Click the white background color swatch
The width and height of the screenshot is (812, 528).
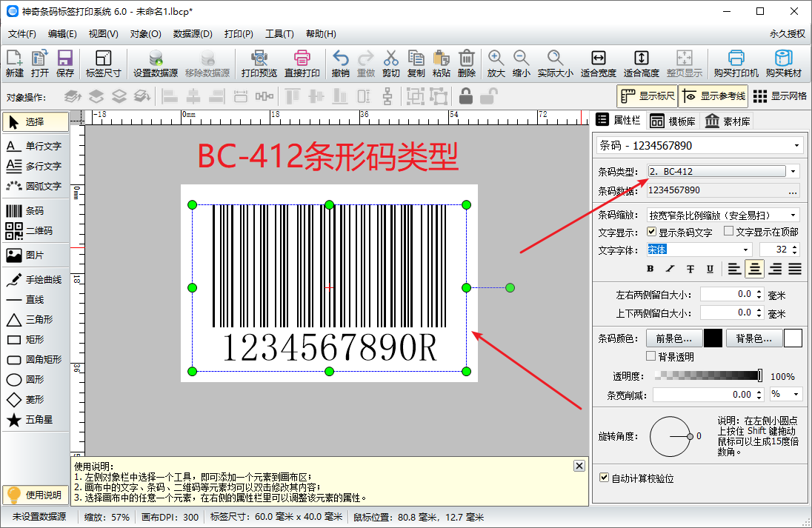click(x=793, y=338)
